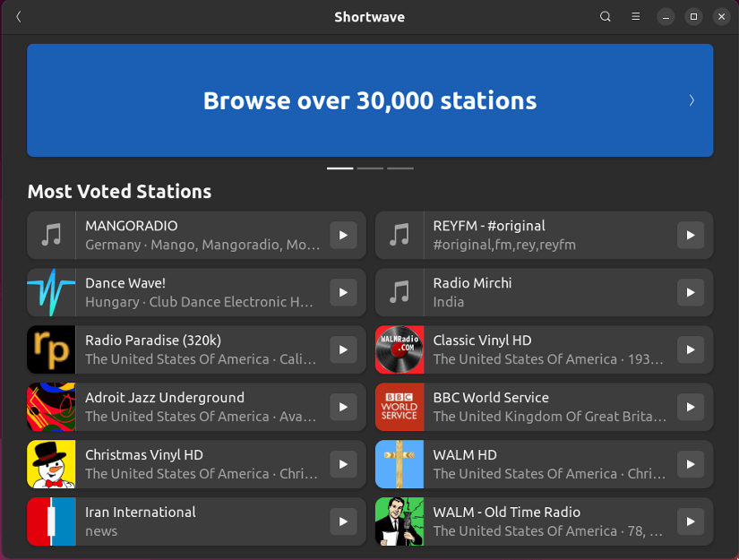
Task: Click the Shortwave window title
Action: [x=369, y=17]
